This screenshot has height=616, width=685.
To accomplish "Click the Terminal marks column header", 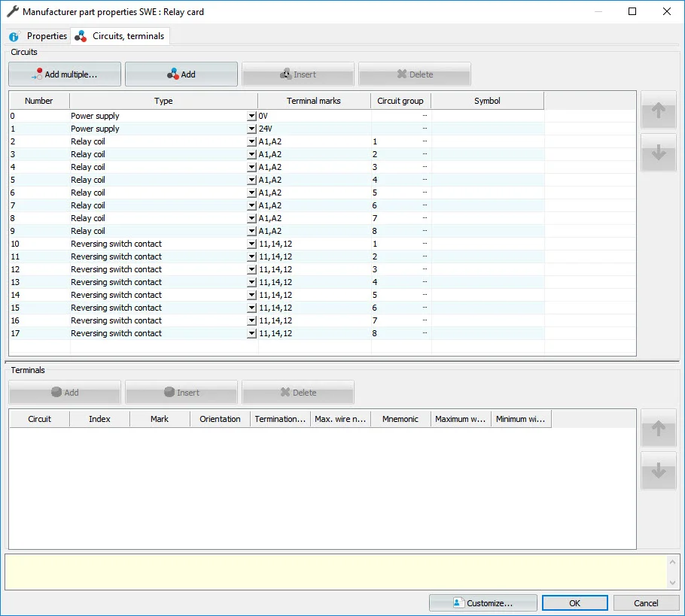I will coord(313,101).
